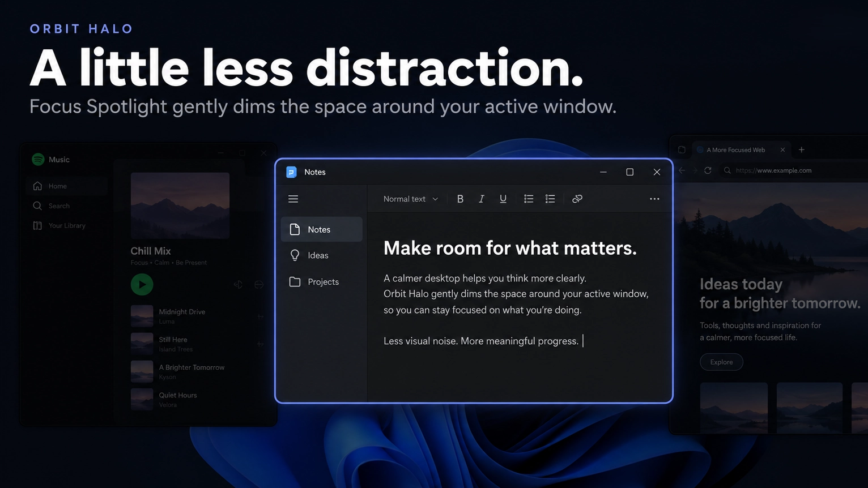
Task: Click the browser address bar
Action: (793, 170)
